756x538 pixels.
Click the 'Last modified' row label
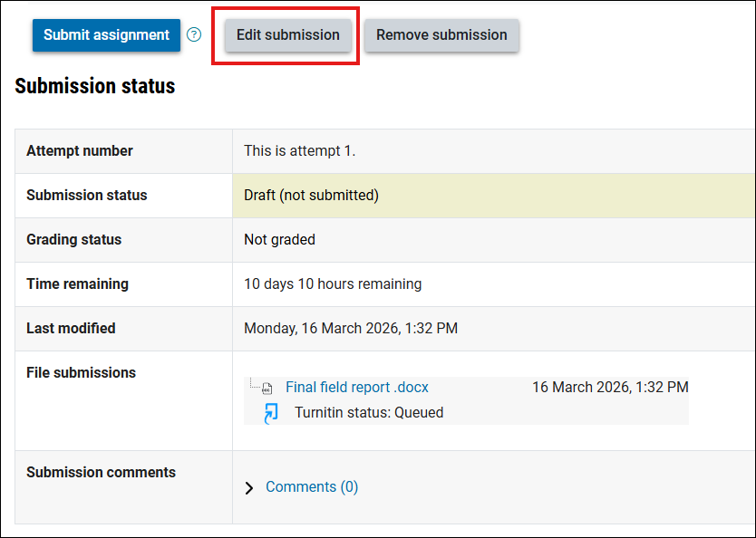click(x=71, y=329)
